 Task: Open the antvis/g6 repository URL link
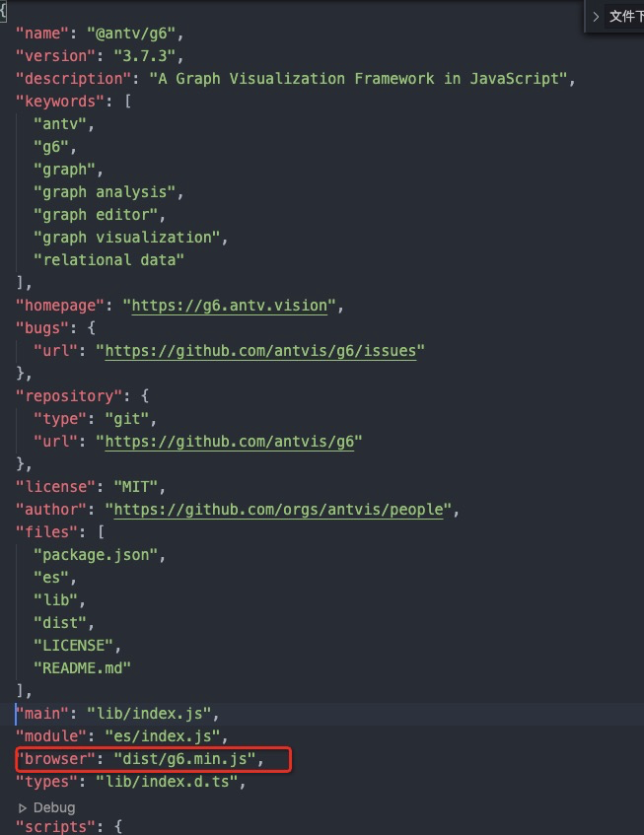[x=230, y=442]
